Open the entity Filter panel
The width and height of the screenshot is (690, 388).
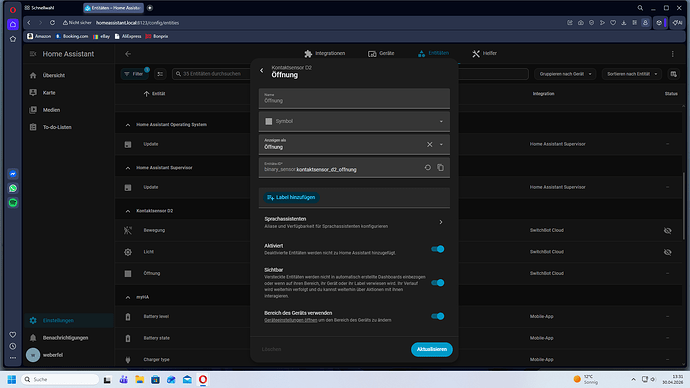(134, 74)
